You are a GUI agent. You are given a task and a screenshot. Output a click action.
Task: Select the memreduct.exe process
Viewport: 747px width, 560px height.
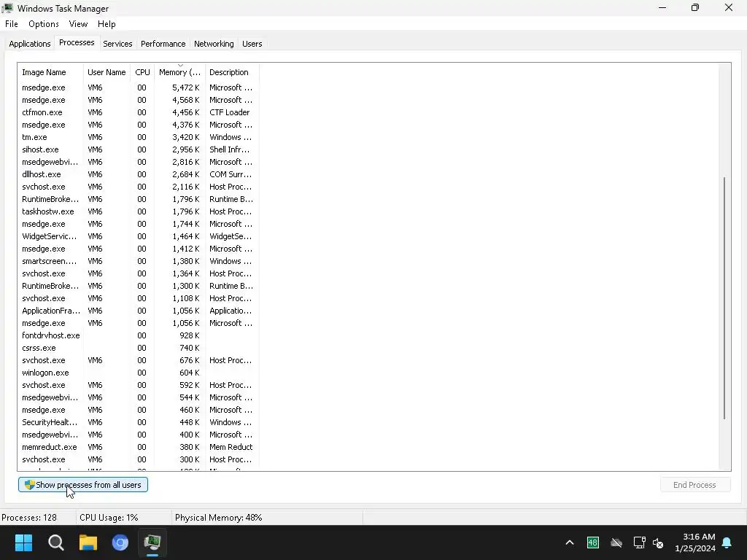[138, 447]
